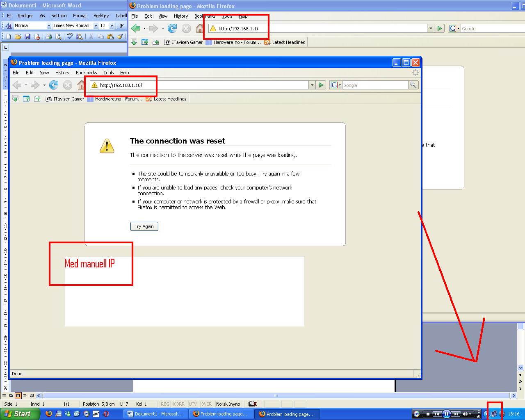This screenshot has width=525, height=420.
Task: Click the Print Layout view button in Word
Action: [18, 396]
